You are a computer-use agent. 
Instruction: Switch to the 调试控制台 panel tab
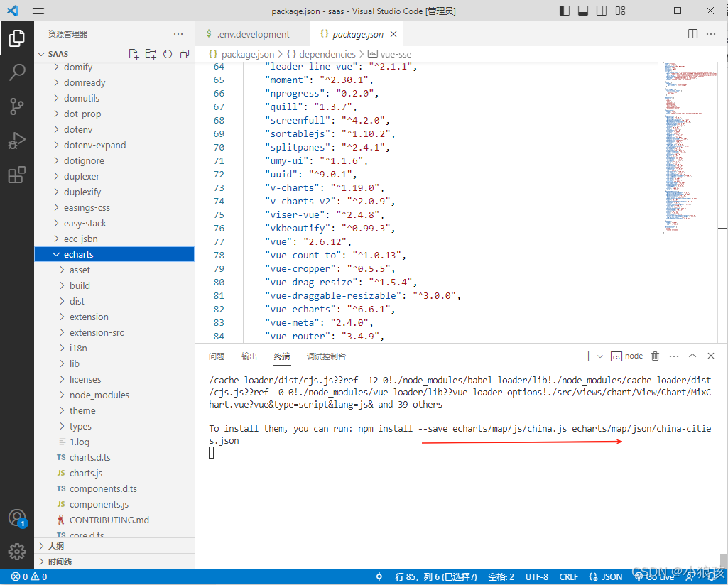(x=326, y=356)
